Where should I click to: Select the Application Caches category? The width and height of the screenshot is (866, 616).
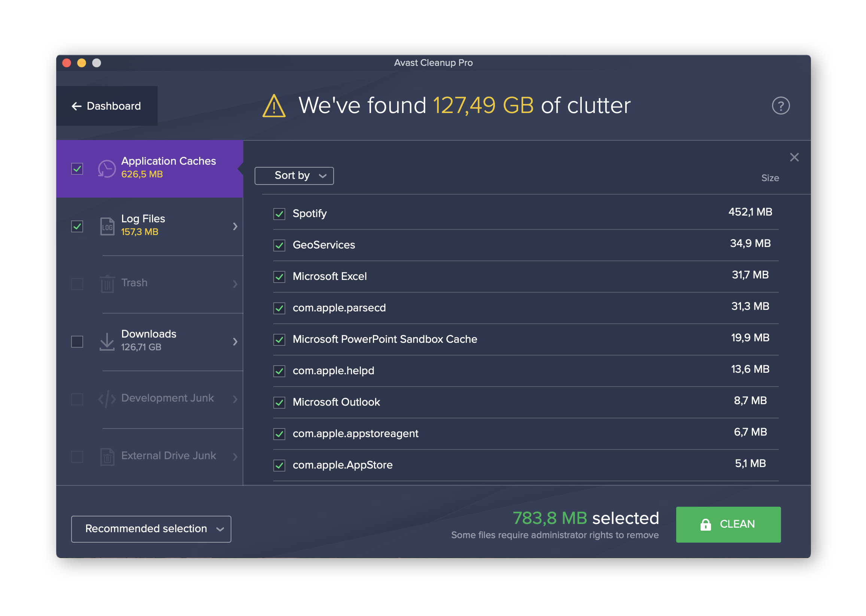tap(149, 169)
